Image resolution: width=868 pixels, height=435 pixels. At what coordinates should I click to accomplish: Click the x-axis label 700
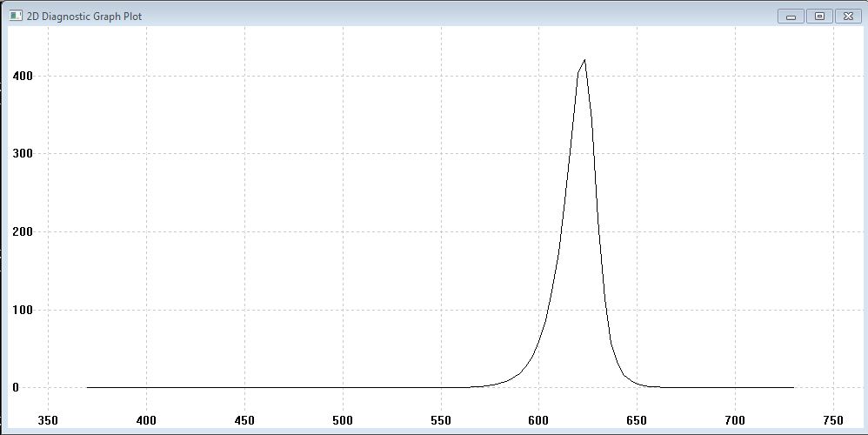735,420
